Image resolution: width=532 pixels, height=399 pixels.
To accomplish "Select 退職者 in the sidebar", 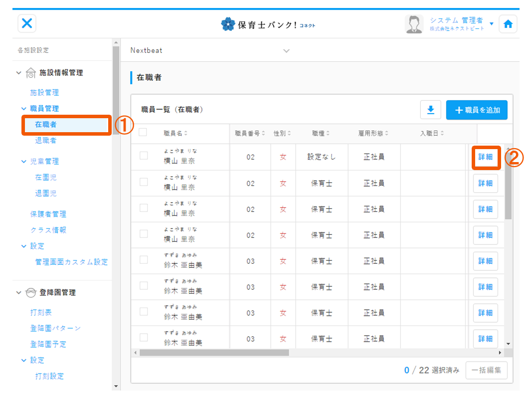I will pos(45,141).
